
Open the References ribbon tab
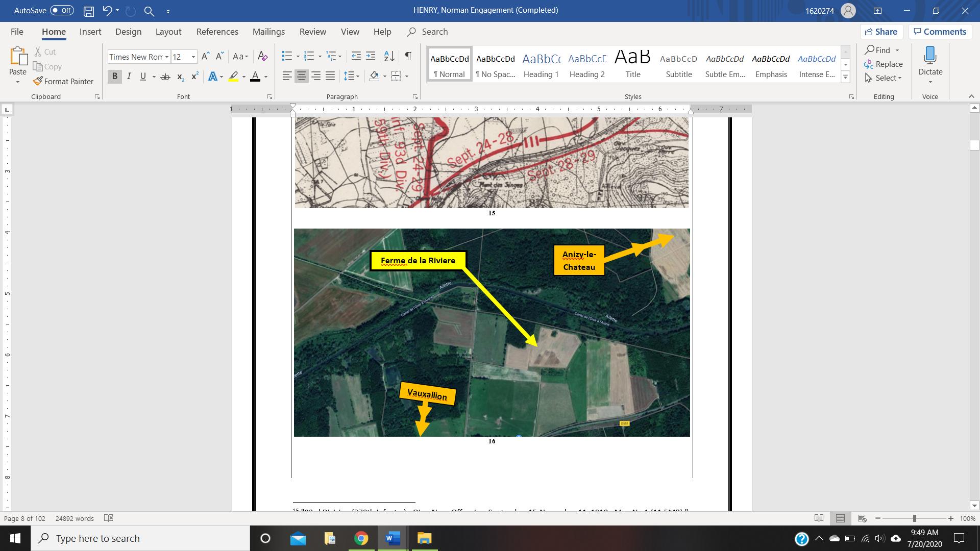point(217,32)
